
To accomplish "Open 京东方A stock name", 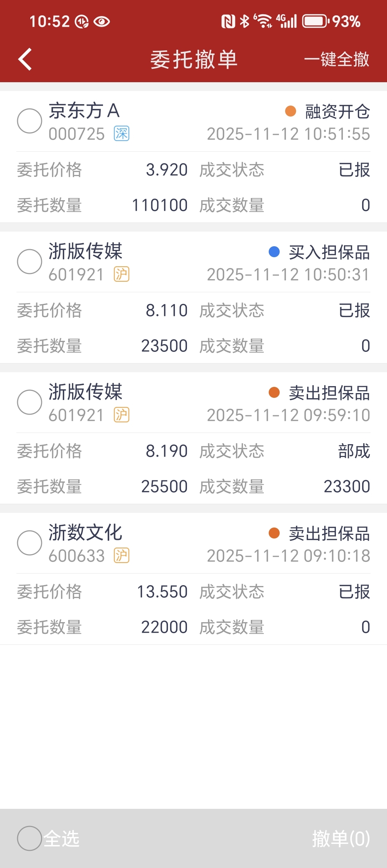I will pos(84,111).
